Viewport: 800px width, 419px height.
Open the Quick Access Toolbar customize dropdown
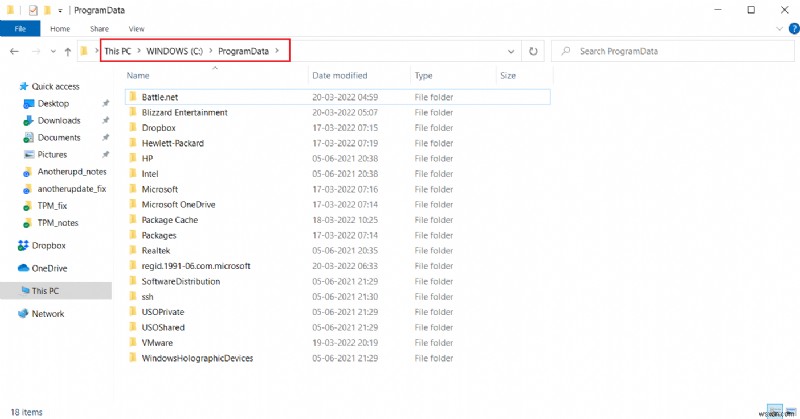(60, 10)
